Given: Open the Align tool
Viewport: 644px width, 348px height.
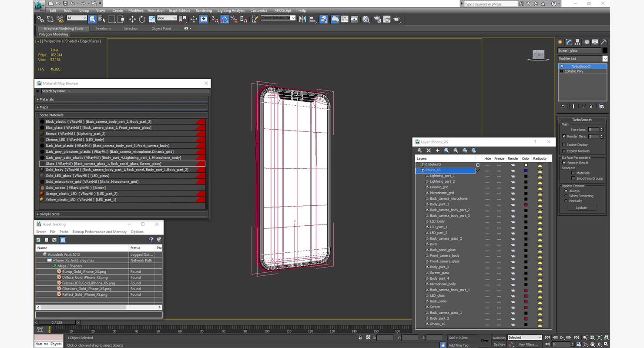Looking at the screenshot, I should pos(312,19).
